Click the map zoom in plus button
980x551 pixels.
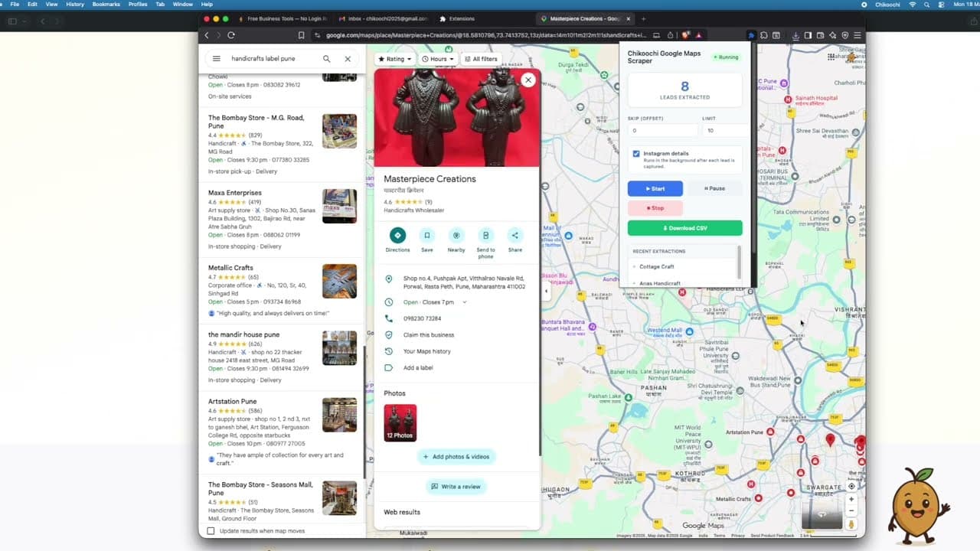851,499
